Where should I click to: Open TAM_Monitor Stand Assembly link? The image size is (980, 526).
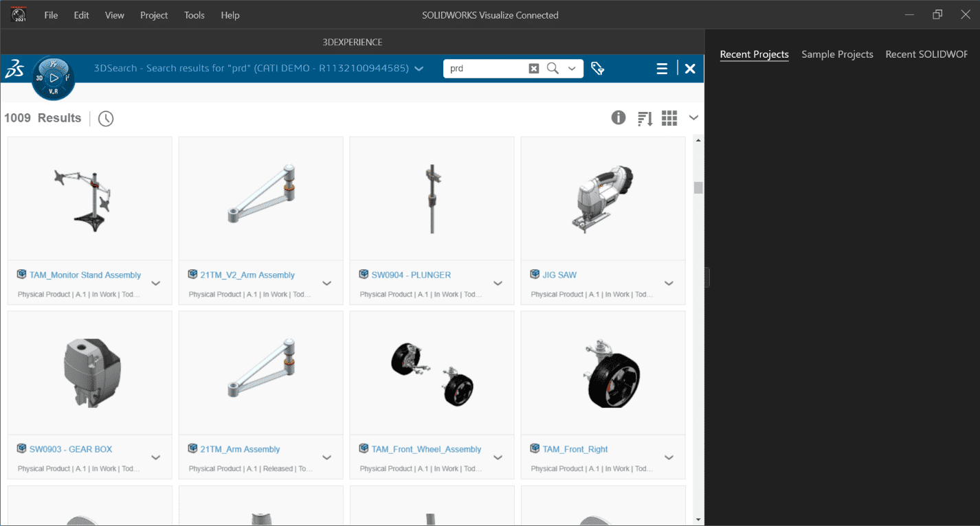85,275
